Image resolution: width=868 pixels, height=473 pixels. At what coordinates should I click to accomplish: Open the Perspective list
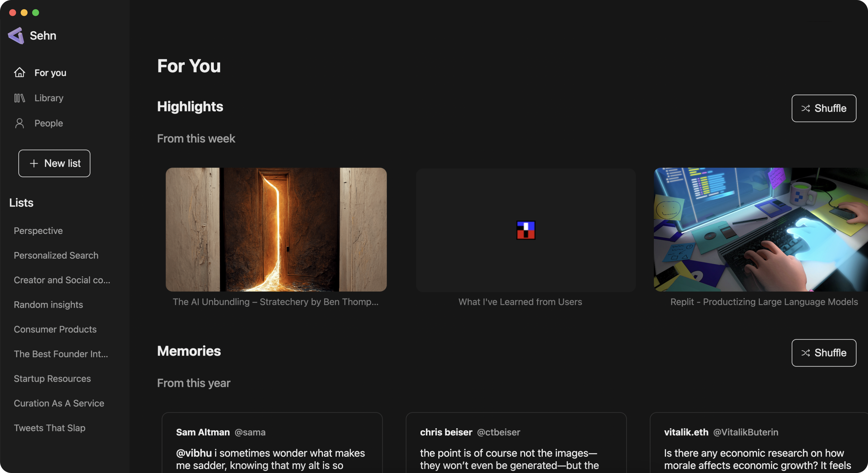click(x=38, y=231)
